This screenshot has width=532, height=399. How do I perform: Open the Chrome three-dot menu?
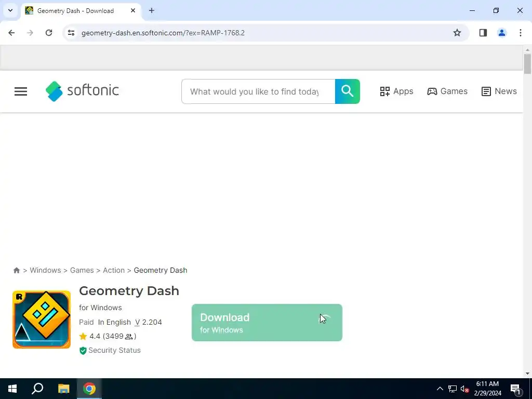tap(521, 33)
